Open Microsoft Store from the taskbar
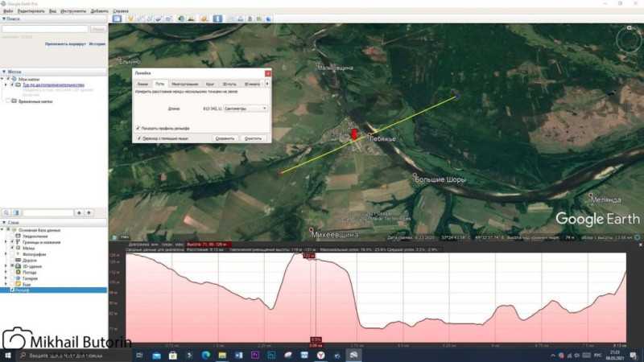This screenshot has height=362, width=644. 173,355
